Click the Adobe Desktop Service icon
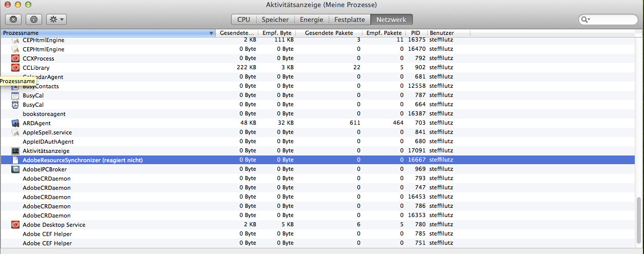 coord(15,225)
